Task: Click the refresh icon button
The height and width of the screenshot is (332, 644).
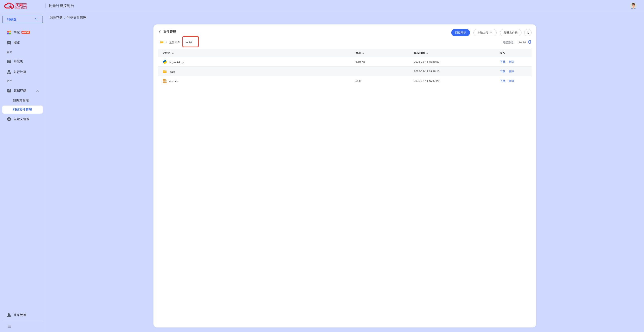Action: pyautogui.click(x=528, y=33)
